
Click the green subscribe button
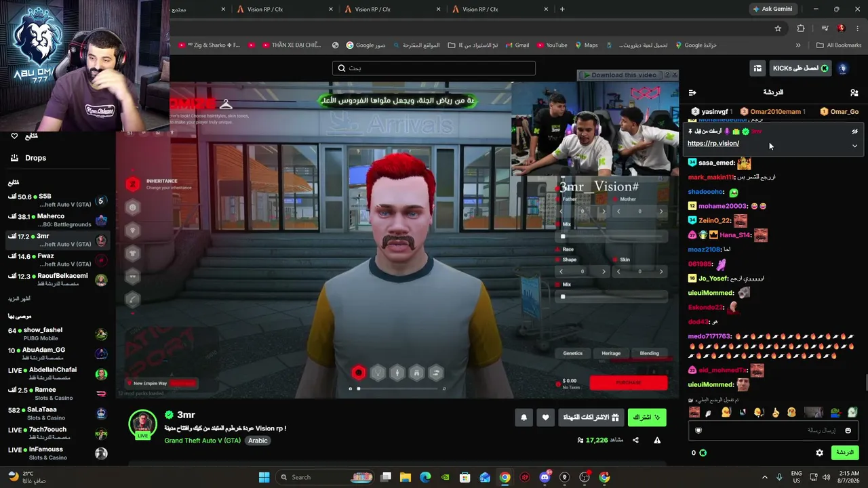click(647, 418)
